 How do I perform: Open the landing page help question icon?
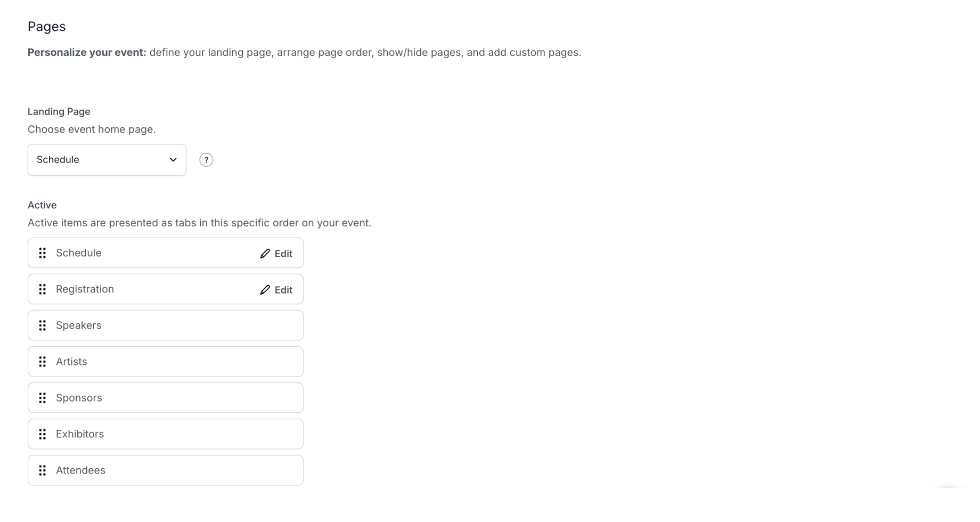[x=206, y=160]
